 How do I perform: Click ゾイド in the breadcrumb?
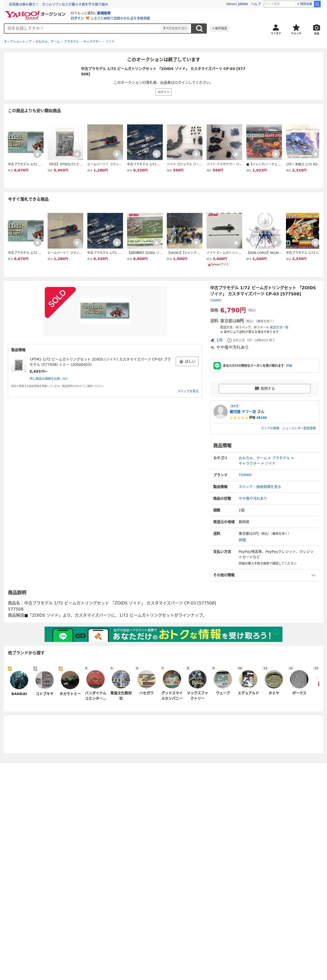110,41
